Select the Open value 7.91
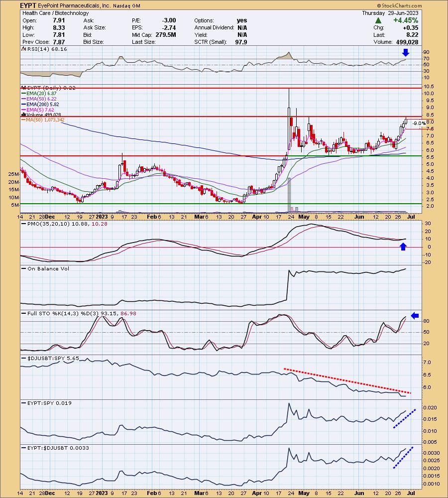This screenshot has height=498, width=448. pyautogui.click(x=59, y=20)
